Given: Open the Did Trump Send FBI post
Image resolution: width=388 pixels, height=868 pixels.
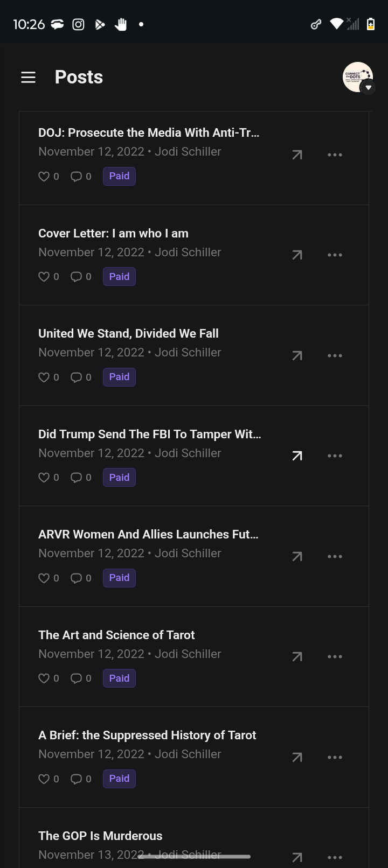Looking at the screenshot, I should click(x=150, y=435).
